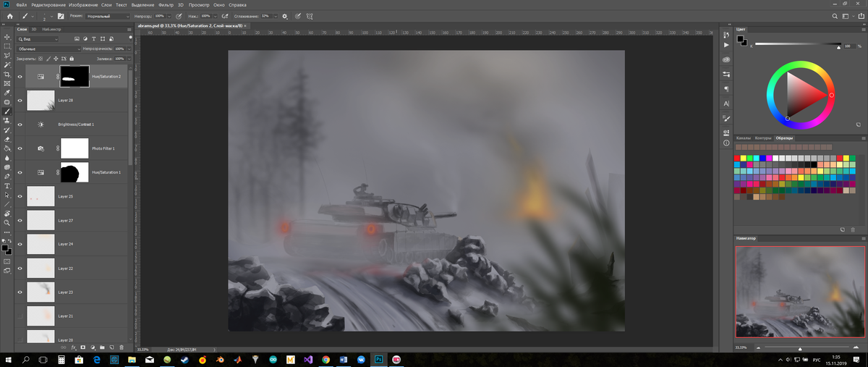Delete layer trash icon
868x367 pixels.
tap(122, 347)
